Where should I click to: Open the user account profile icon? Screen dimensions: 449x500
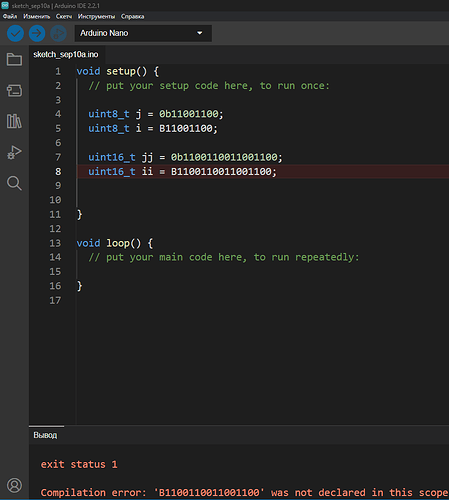pyautogui.click(x=14, y=485)
